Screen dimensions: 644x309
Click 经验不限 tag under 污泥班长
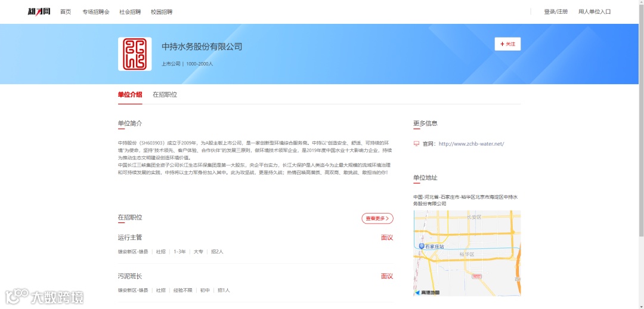[183, 290]
